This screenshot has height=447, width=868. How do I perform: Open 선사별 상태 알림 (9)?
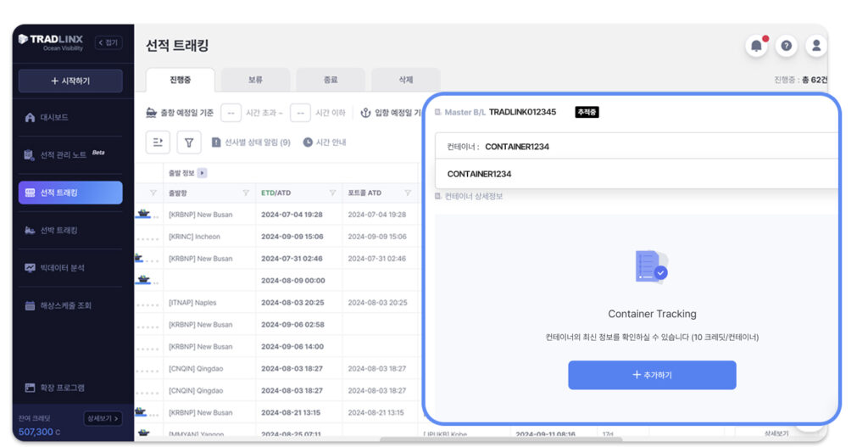pyautogui.click(x=251, y=142)
